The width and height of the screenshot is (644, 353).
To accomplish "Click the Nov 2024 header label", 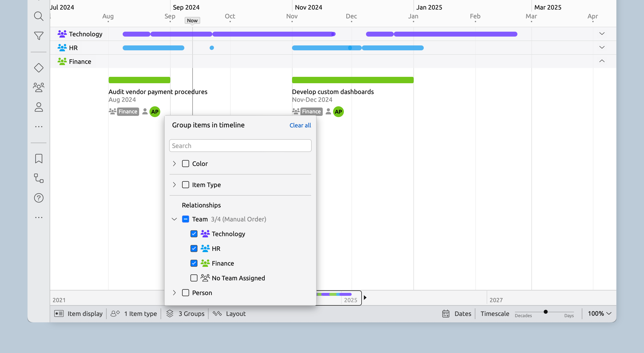I will click(308, 7).
